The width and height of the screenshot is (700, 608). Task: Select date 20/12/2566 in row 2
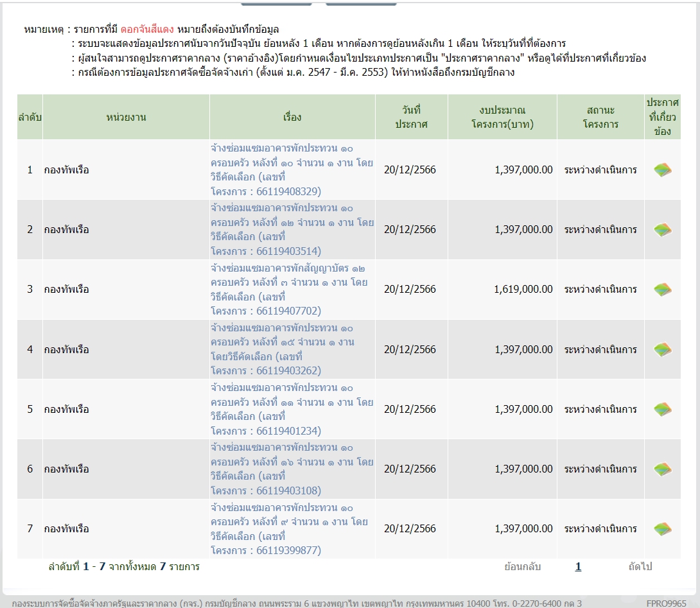coord(410,229)
